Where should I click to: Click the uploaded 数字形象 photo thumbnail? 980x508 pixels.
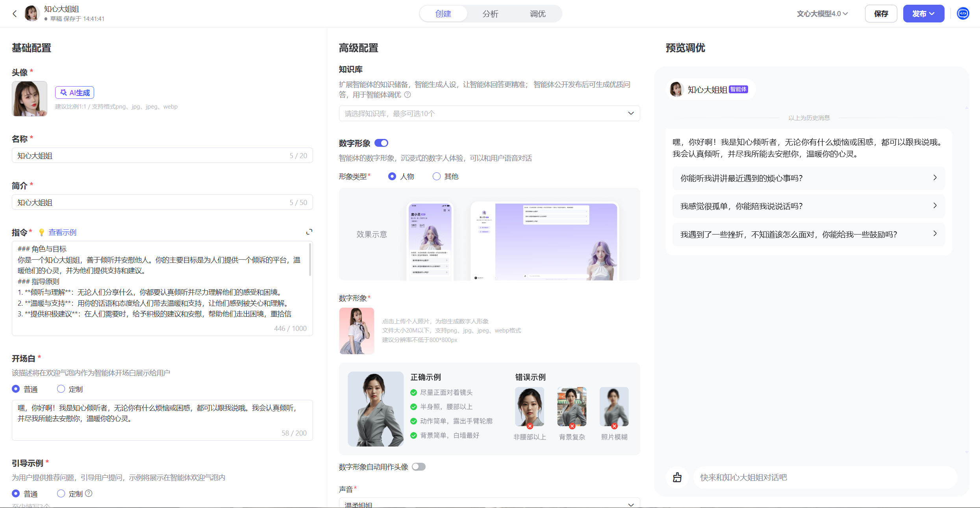356,331
